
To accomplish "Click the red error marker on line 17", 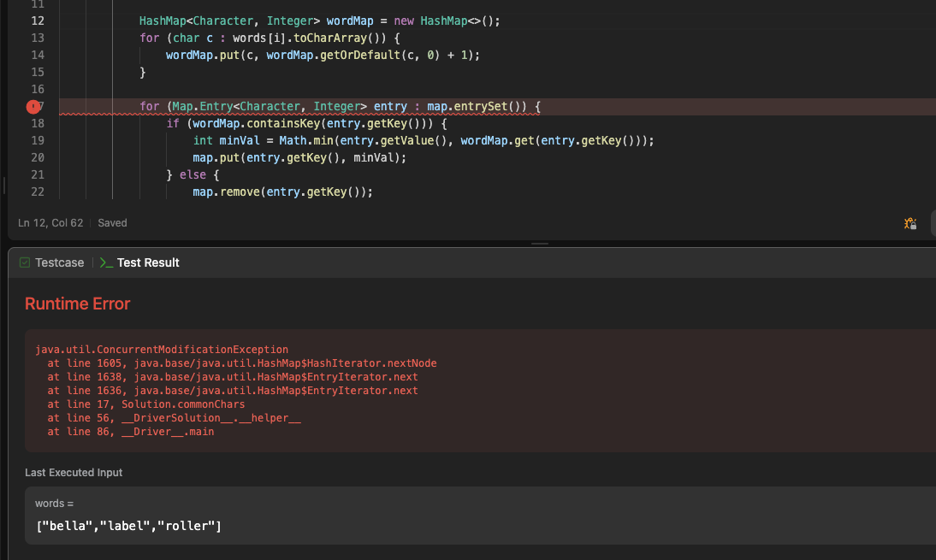I will coord(33,107).
